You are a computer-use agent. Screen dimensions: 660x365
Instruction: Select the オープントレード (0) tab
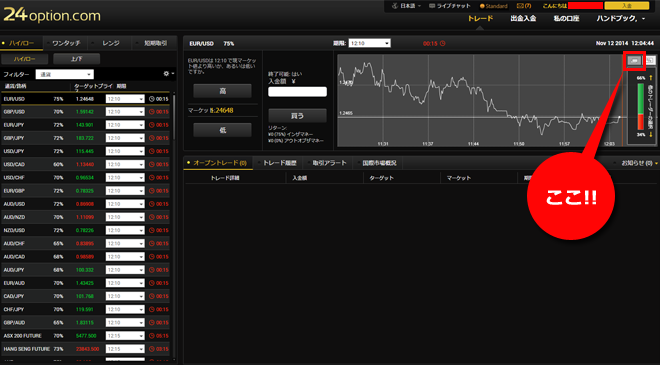pyautogui.click(x=218, y=163)
